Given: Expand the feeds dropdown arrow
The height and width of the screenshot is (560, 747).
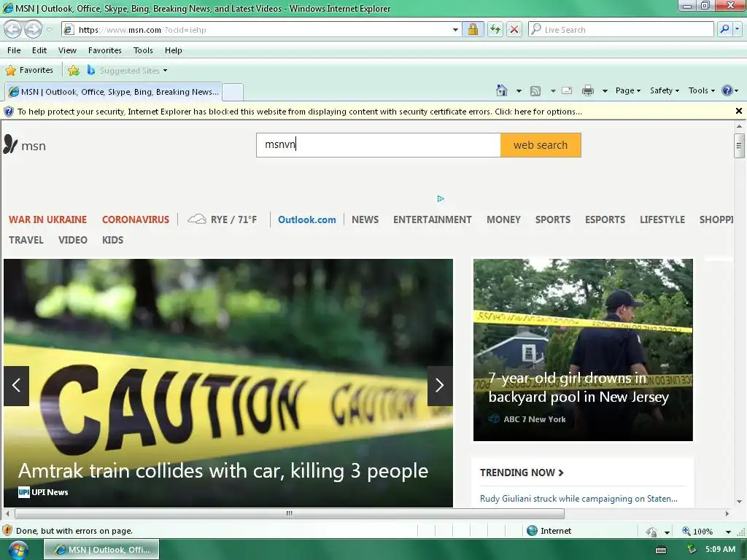Looking at the screenshot, I should pos(553,90).
